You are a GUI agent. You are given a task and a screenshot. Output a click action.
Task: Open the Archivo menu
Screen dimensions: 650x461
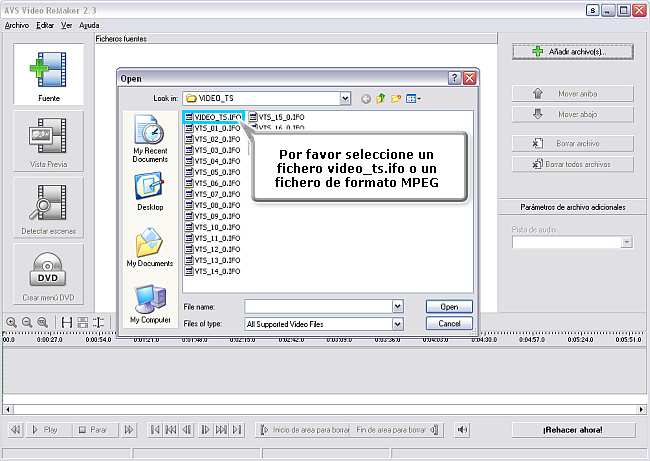17,25
